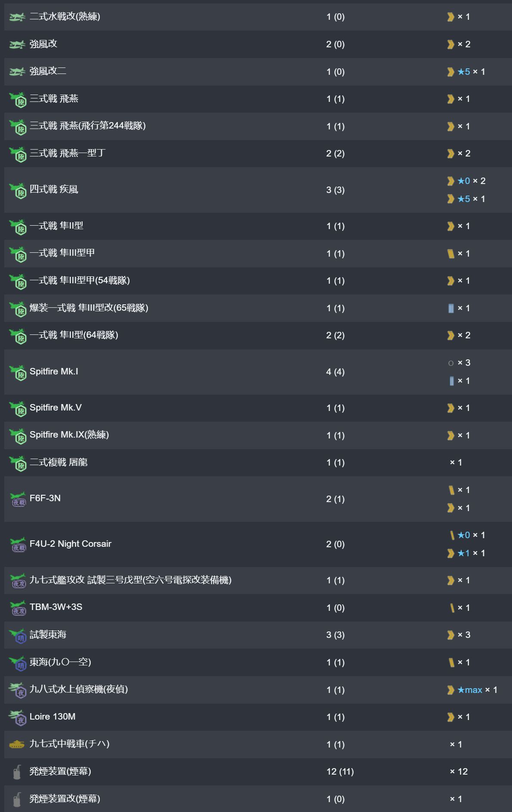Click the land-based fighter icon next to 四式戦 疾風
The width and height of the screenshot is (512, 812).
18,190
